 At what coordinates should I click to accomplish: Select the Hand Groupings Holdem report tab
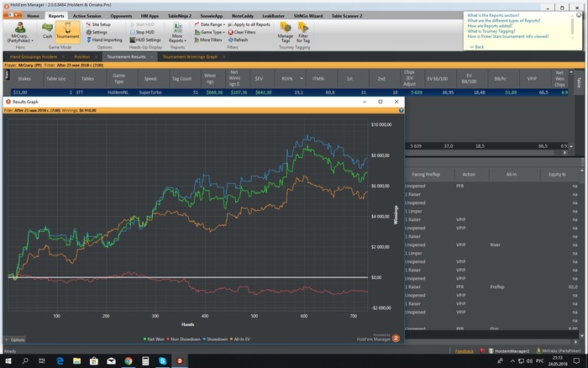pos(34,56)
